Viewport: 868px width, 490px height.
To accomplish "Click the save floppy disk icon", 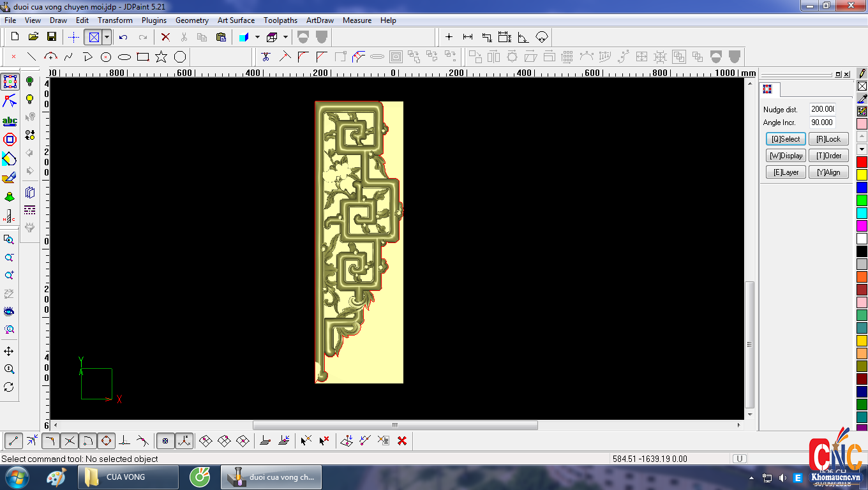I will pos(52,37).
